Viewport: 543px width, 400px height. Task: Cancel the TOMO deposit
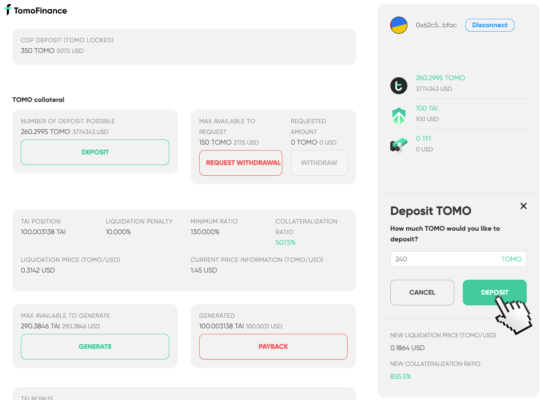pyautogui.click(x=422, y=293)
